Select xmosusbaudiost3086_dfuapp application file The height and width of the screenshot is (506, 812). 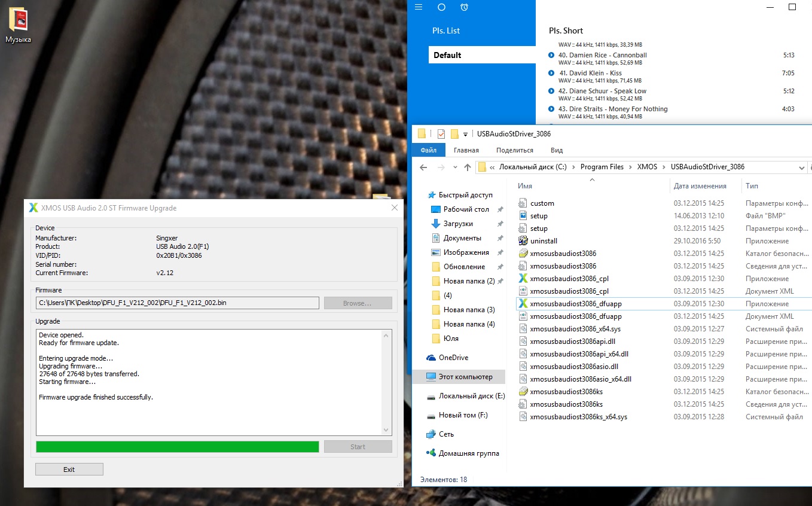coord(576,304)
